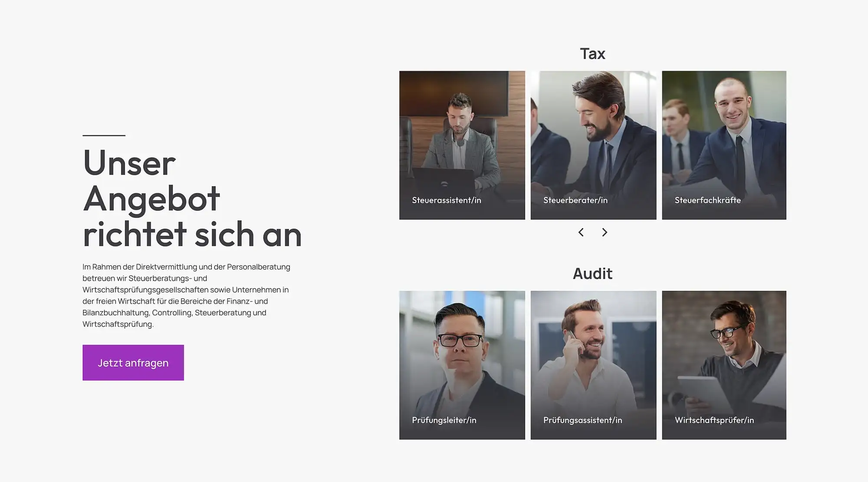Click the paragraph about Direktvermittlung und Personalberatung
868x482 pixels.
[187, 295]
